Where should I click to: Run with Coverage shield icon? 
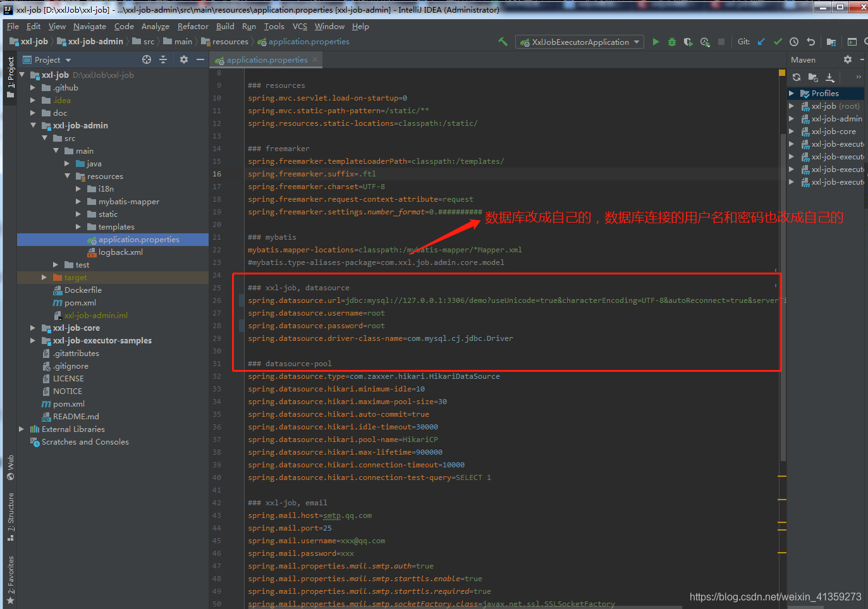coord(688,42)
